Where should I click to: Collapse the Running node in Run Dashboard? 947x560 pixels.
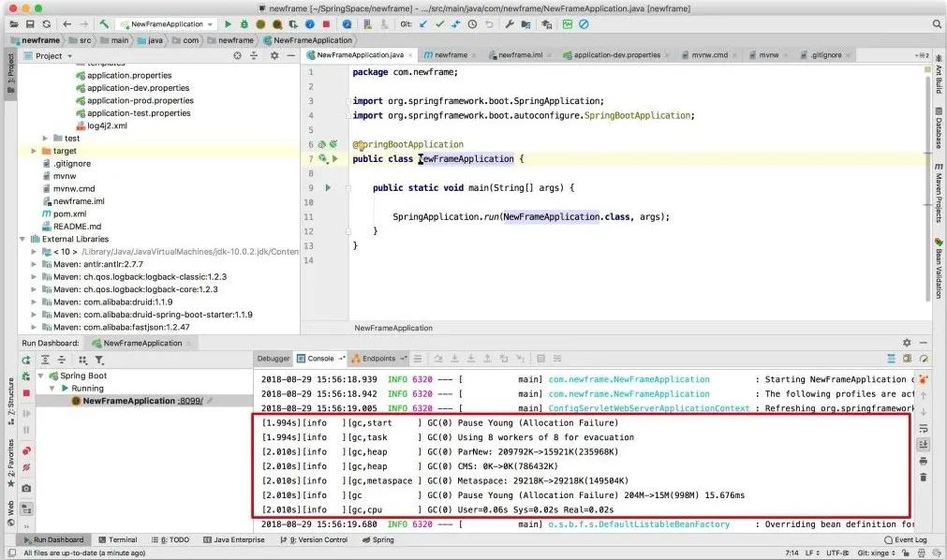(52, 389)
